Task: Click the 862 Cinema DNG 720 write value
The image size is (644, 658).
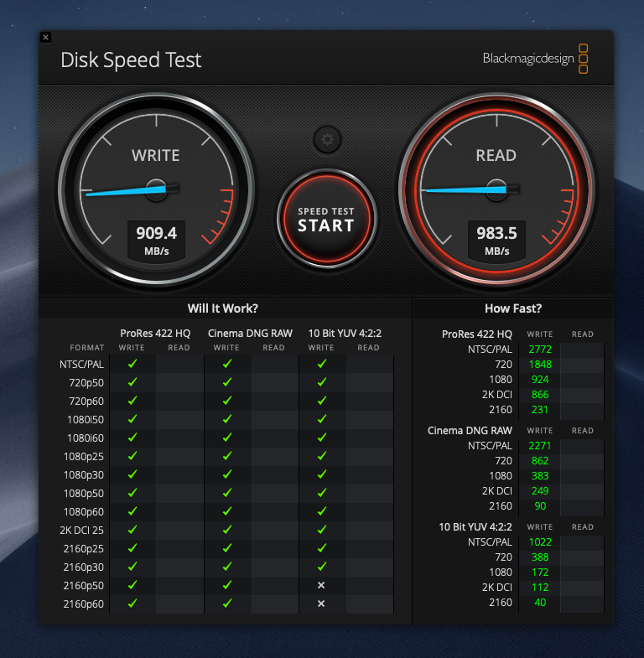Action: pos(540,461)
